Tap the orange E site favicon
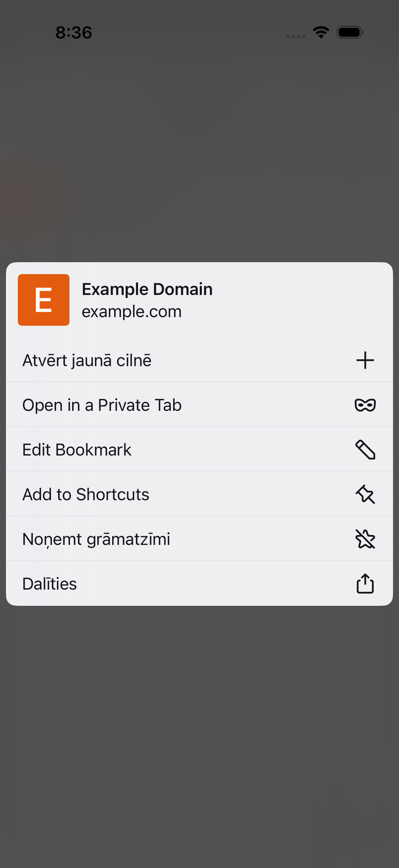399x868 pixels. pos(44,300)
